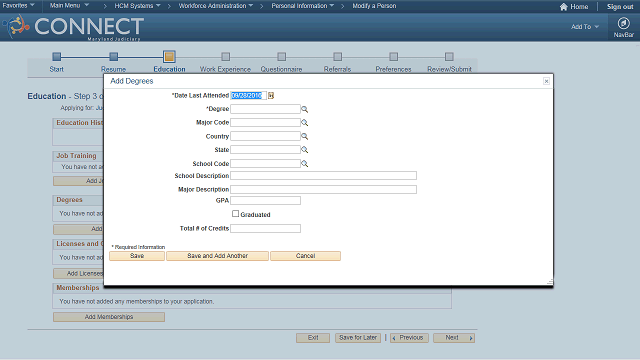Image resolution: width=640 pixels, height=360 pixels.
Task: Select the Resume step marker
Action: tap(113, 56)
